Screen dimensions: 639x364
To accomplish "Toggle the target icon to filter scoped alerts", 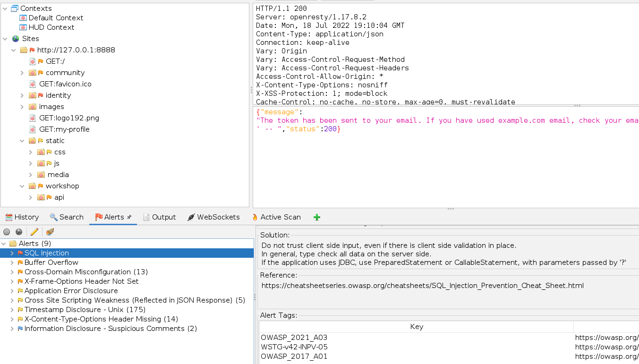I will pyautogui.click(x=6, y=231).
